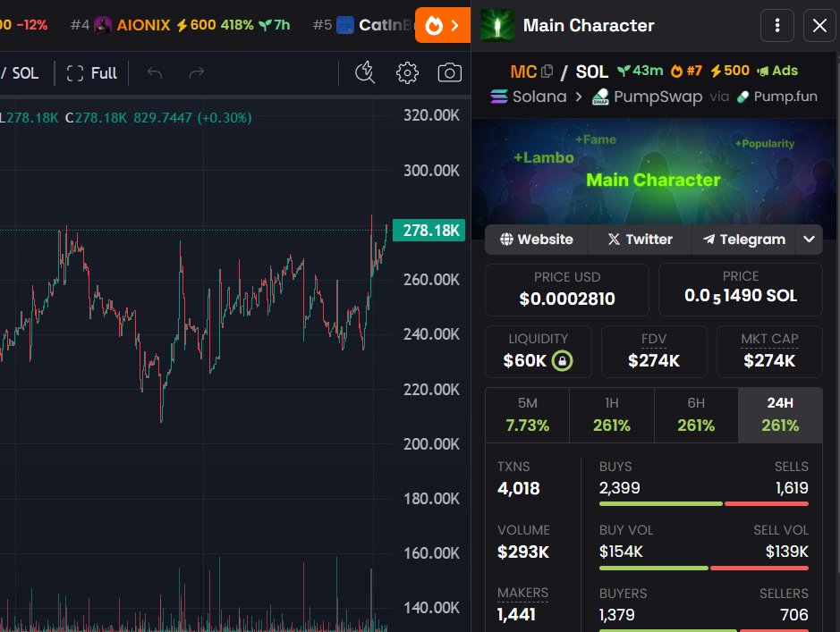Undo the last chart action
The image size is (840, 632).
tap(154, 72)
